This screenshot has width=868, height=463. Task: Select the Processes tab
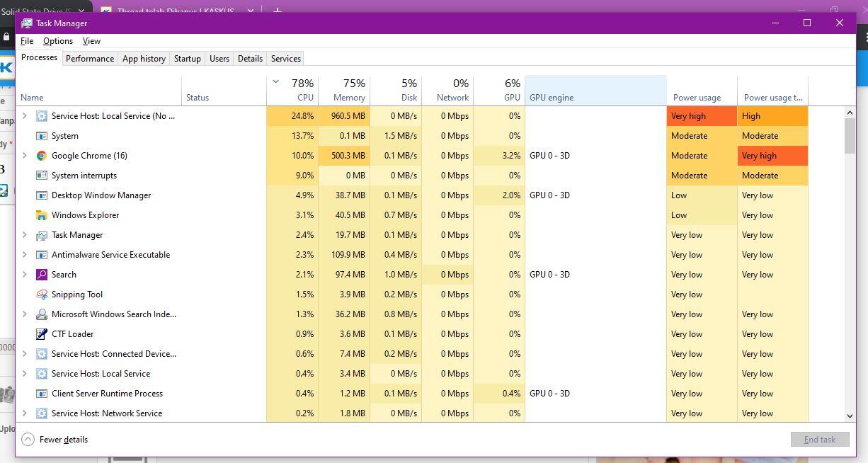[x=39, y=57]
